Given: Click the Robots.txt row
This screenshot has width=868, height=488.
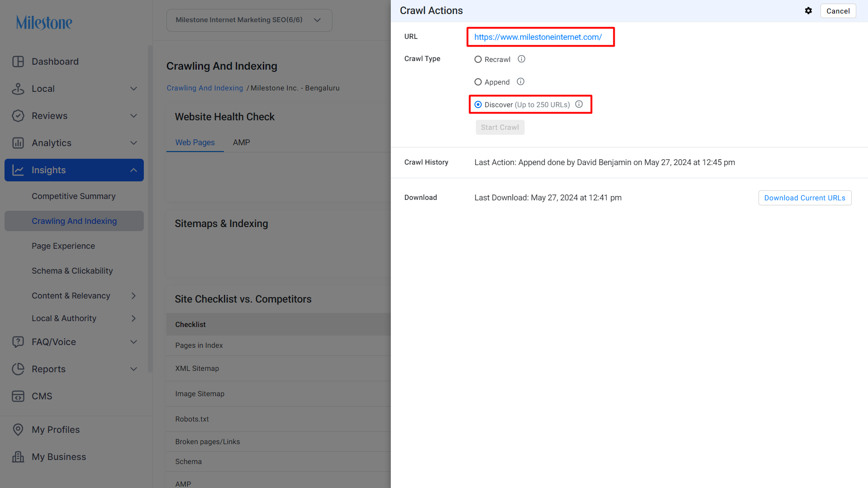Looking at the screenshot, I should coord(279,419).
